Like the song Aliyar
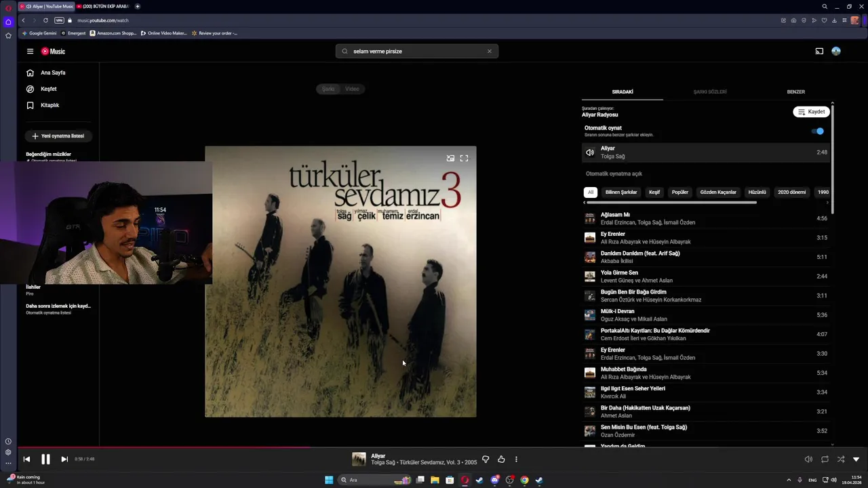 501,460
